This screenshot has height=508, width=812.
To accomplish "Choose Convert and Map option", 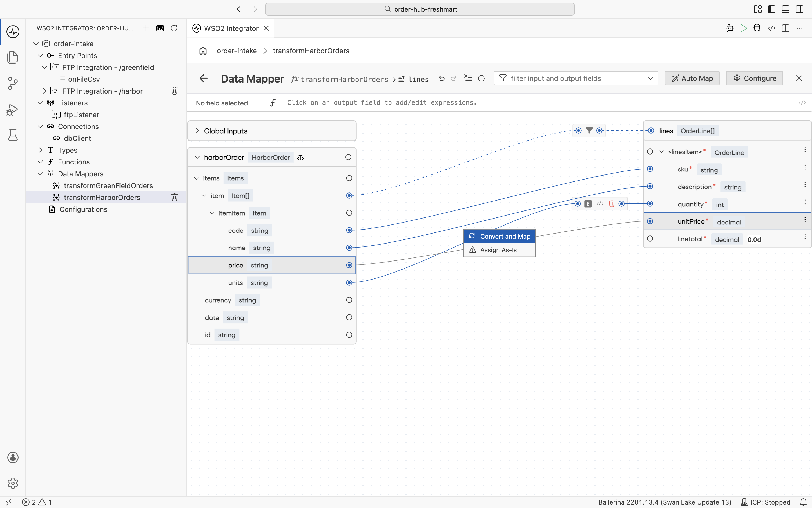I will 499,236.
